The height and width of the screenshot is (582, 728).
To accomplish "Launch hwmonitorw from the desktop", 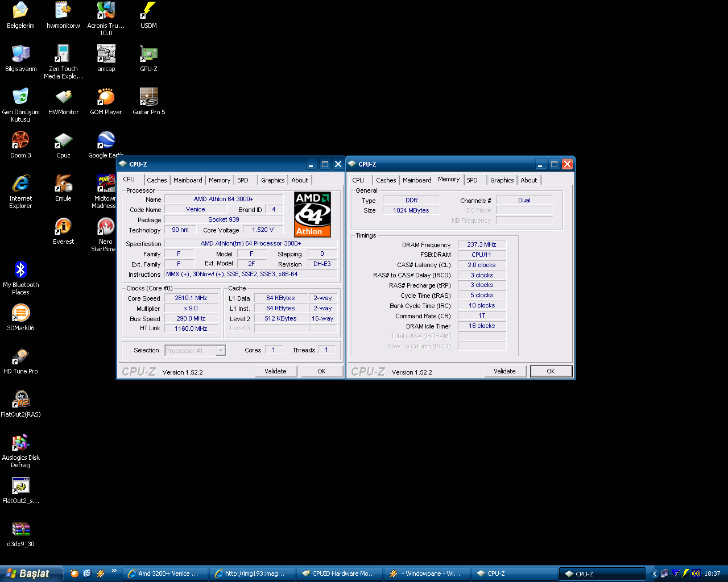I will pyautogui.click(x=63, y=15).
